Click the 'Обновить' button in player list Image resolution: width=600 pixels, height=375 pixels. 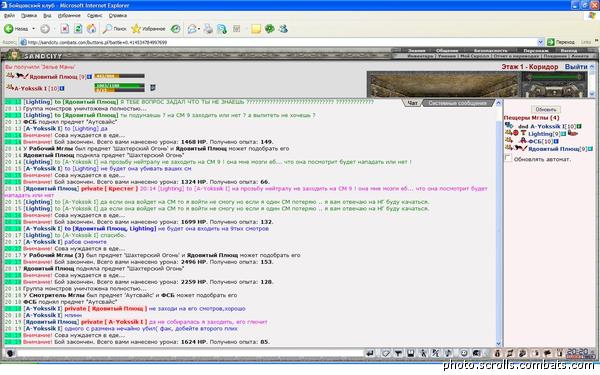coord(546,109)
